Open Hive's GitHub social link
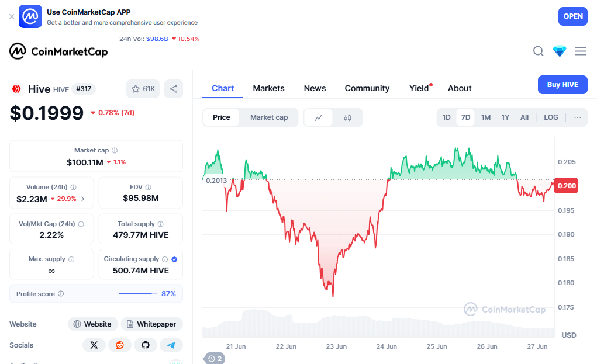597x364 pixels. point(146,345)
